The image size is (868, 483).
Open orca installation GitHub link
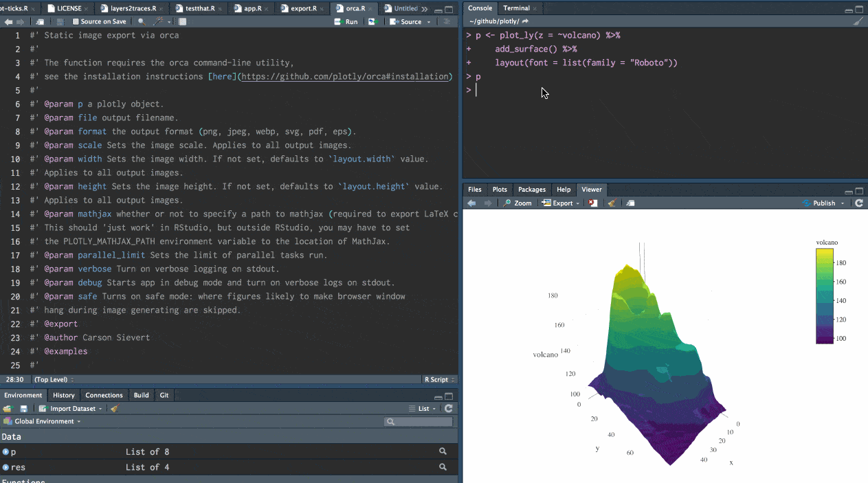click(x=346, y=76)
